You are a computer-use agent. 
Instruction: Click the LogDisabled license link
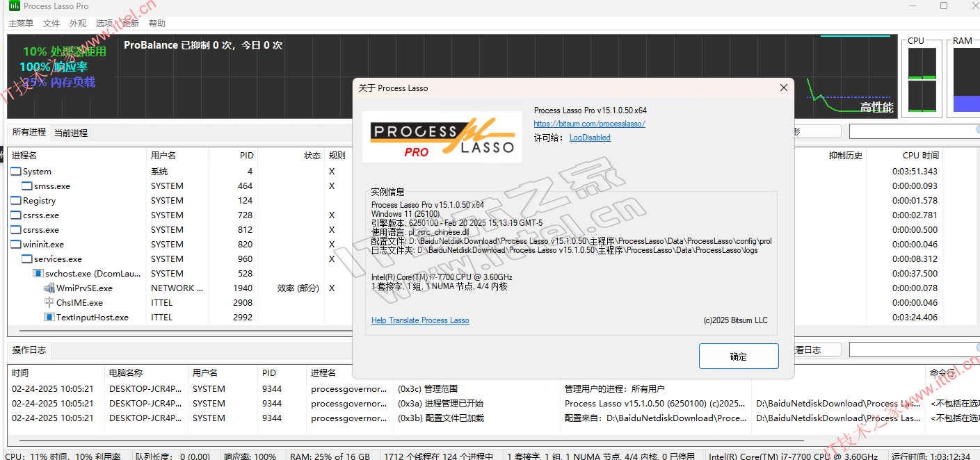click(590, 138)
